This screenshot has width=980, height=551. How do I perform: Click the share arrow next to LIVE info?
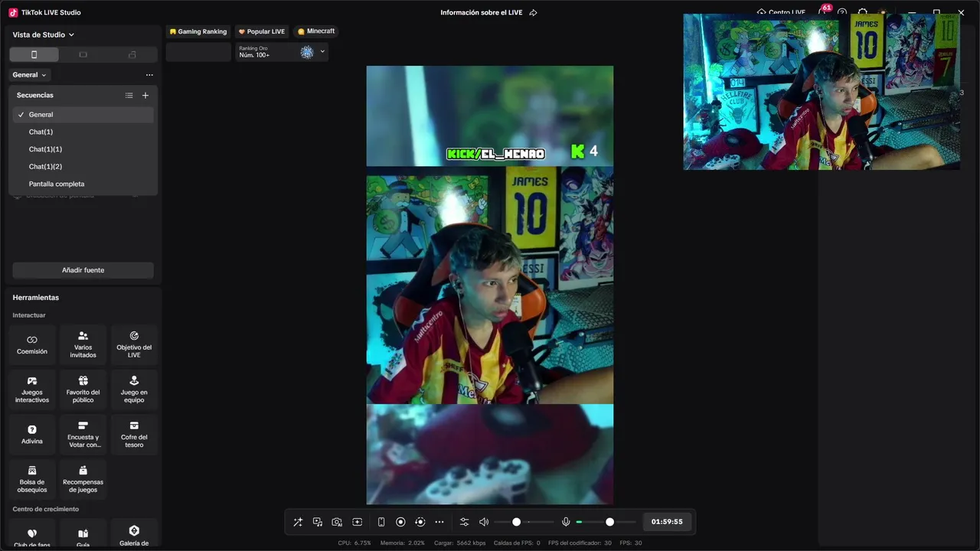[x=534, y=12]
